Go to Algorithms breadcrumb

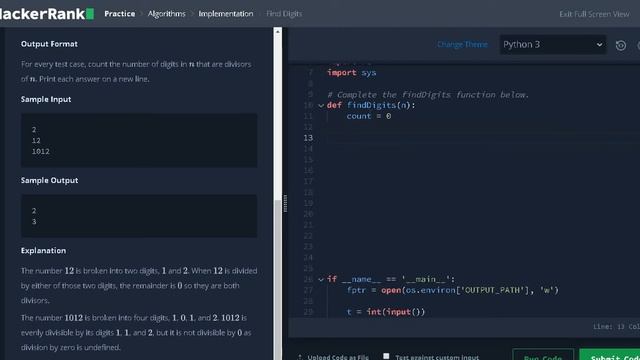[167, 13]
